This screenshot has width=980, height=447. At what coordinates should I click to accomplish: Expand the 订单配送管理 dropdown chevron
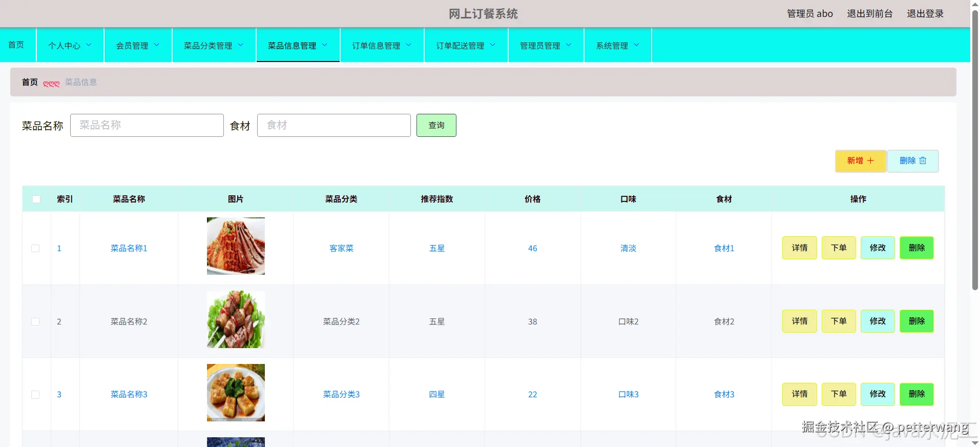(493, 45)
